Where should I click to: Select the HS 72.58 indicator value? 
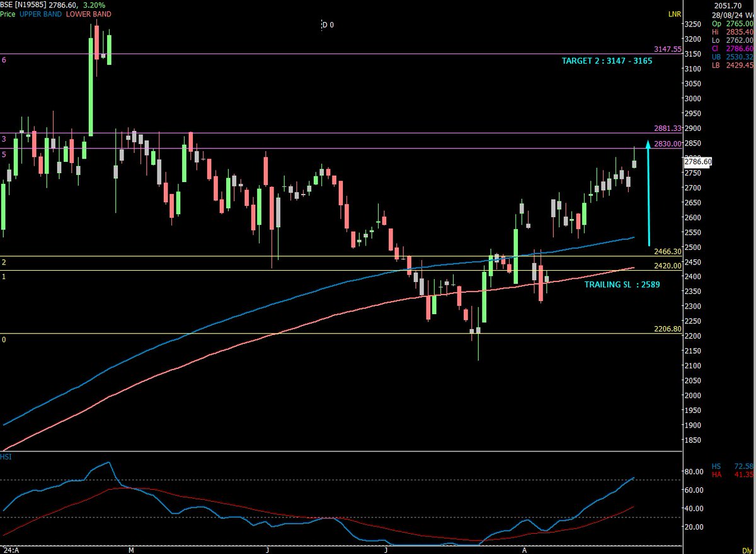click(733, 465)
